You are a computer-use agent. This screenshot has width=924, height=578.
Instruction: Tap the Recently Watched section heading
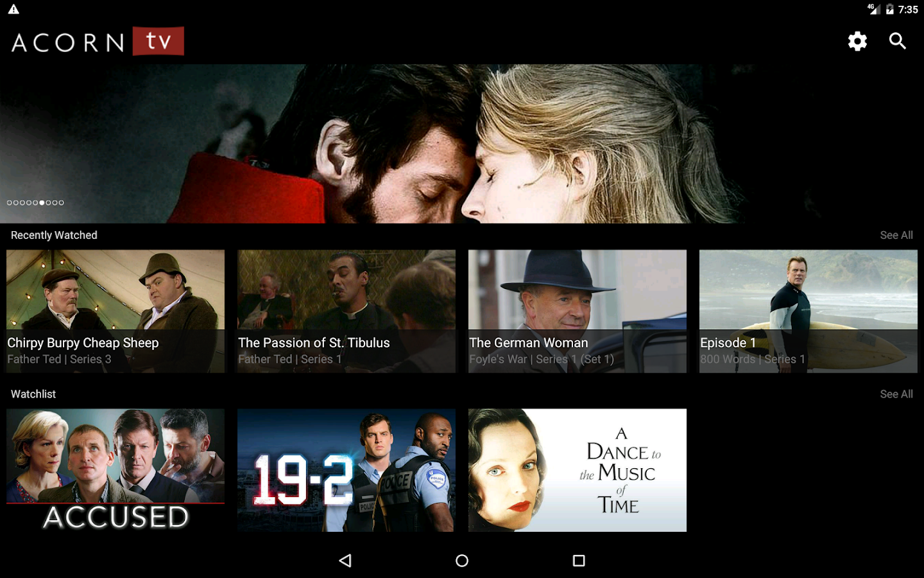tap(54, 235)
